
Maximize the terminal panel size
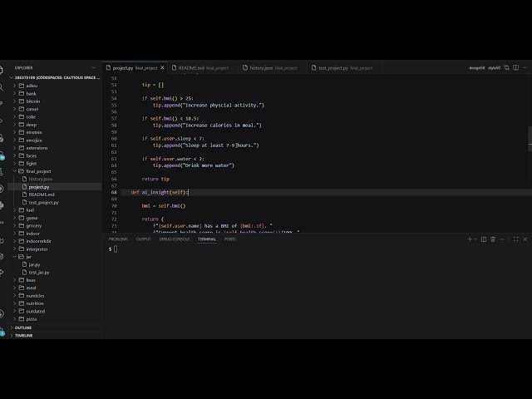(x=515, y=239)
